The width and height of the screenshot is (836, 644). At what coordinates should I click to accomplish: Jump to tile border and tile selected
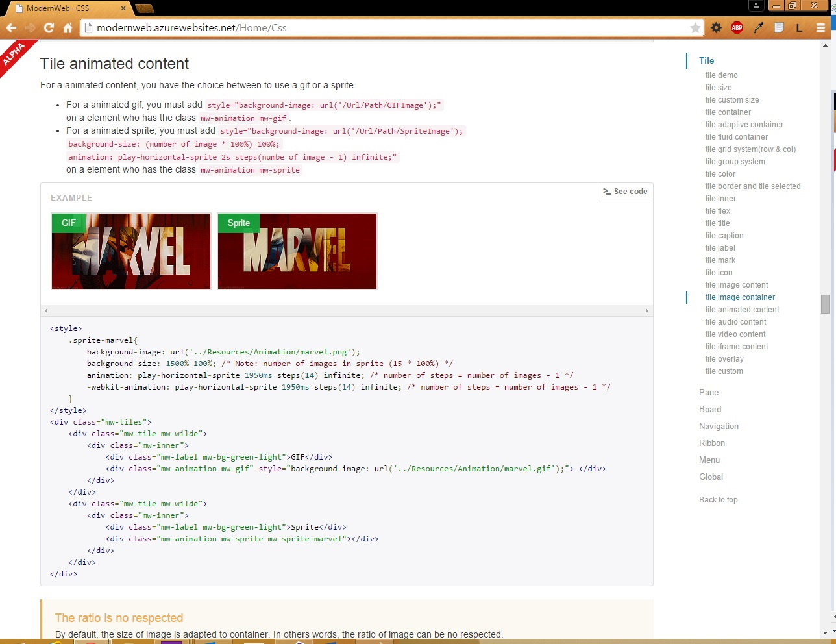click(x=753, y=186)
